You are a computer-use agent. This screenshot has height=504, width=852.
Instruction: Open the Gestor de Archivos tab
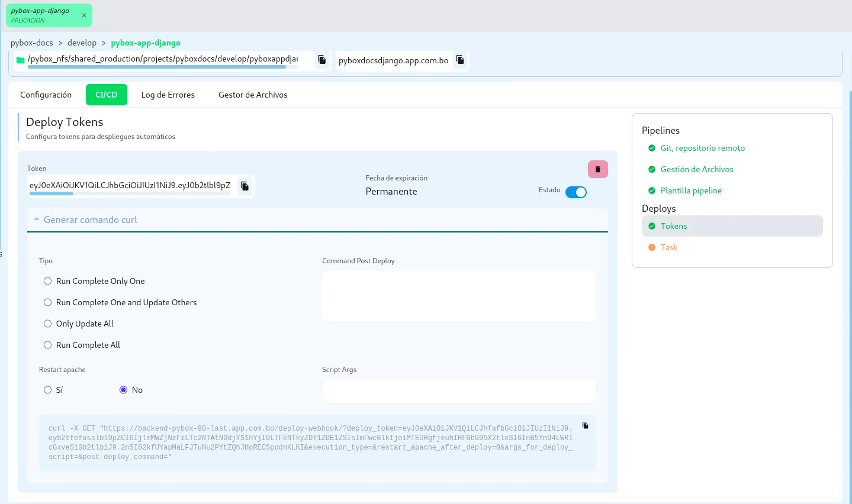click(x=253, y=95)
